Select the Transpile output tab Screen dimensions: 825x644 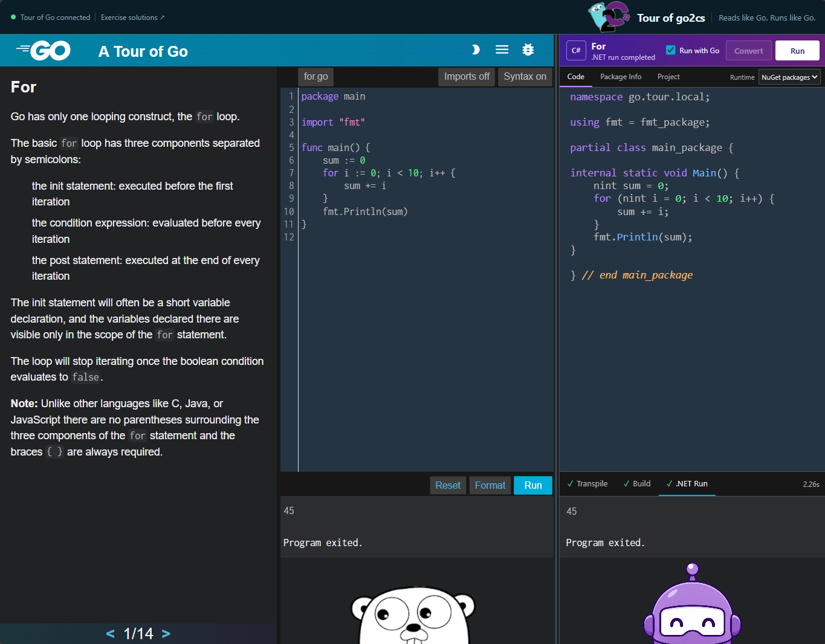point(587,484)
